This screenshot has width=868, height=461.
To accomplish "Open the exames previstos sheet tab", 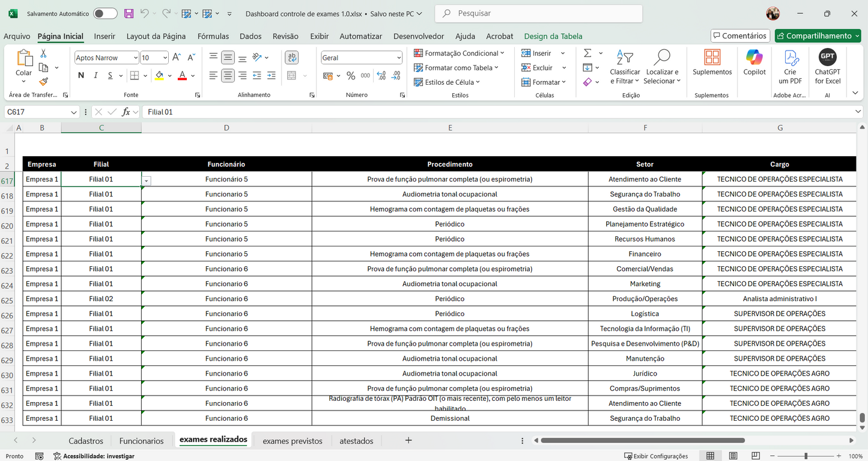I will pyautogui.click(x=292, y=441).
